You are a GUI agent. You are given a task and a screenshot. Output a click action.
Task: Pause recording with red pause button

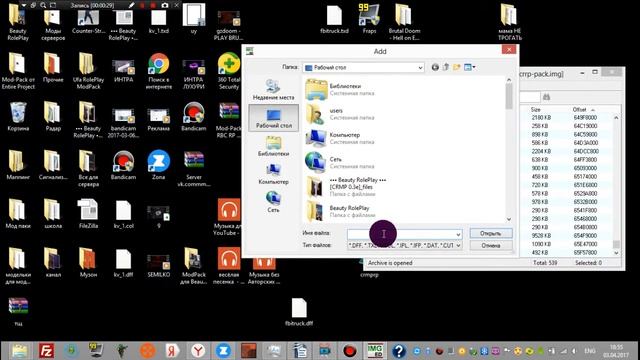click(142, 5)
